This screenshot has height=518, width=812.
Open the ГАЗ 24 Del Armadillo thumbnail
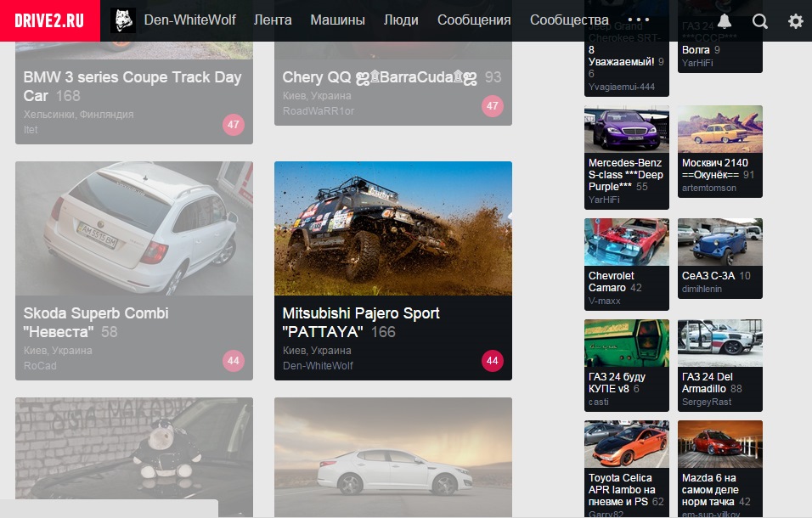pyautogui.click(x=719, y=342)
